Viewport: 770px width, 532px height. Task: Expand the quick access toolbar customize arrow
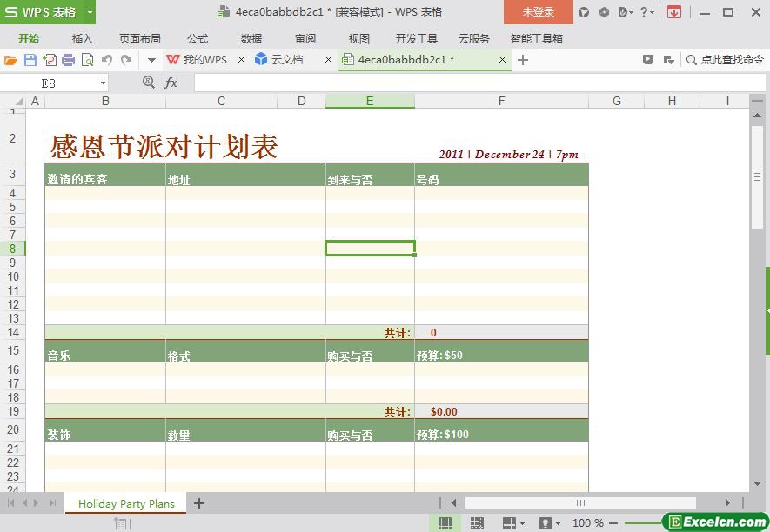(x=151, y=60)
